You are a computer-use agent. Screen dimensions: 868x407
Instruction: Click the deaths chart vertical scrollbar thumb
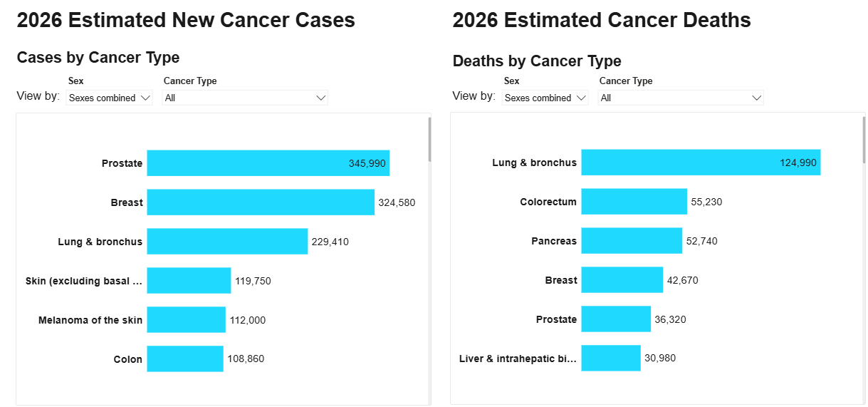(x=864, y=140)
